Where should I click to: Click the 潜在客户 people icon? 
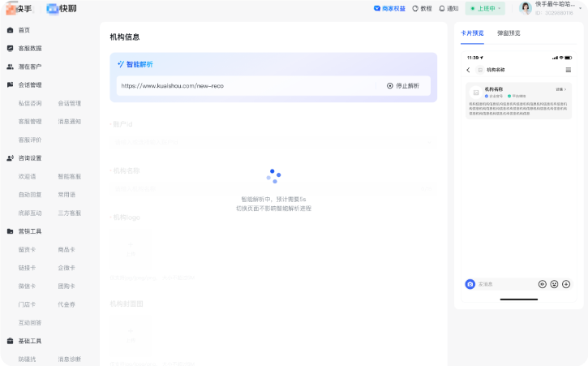point(10,67)
